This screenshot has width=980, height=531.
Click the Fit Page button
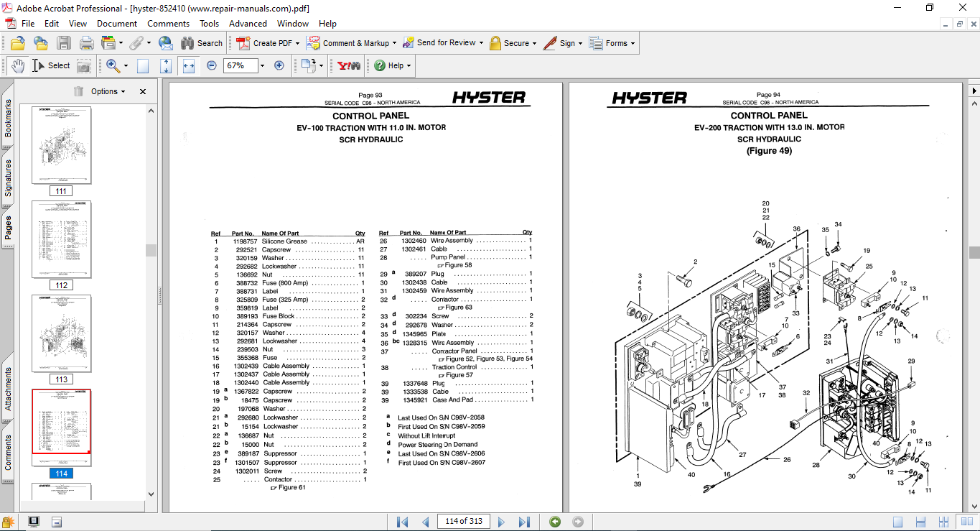point(166,65)
